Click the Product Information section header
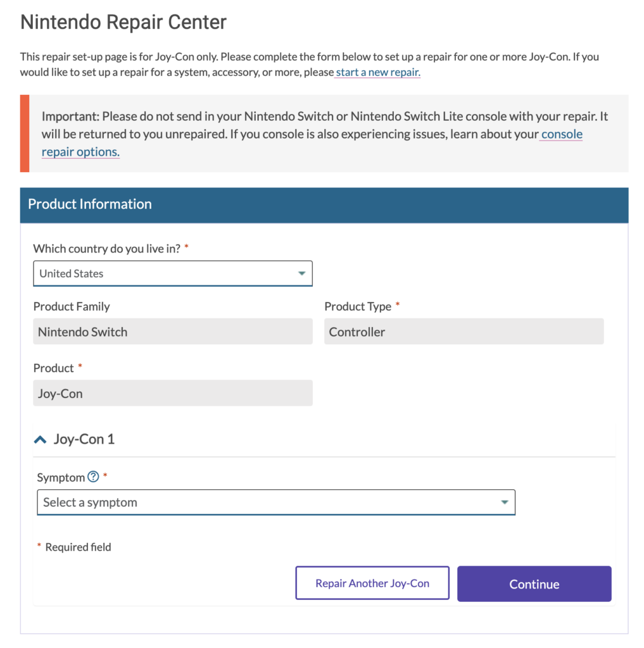This screenshot has width=644, height=648. pos(89,204)
